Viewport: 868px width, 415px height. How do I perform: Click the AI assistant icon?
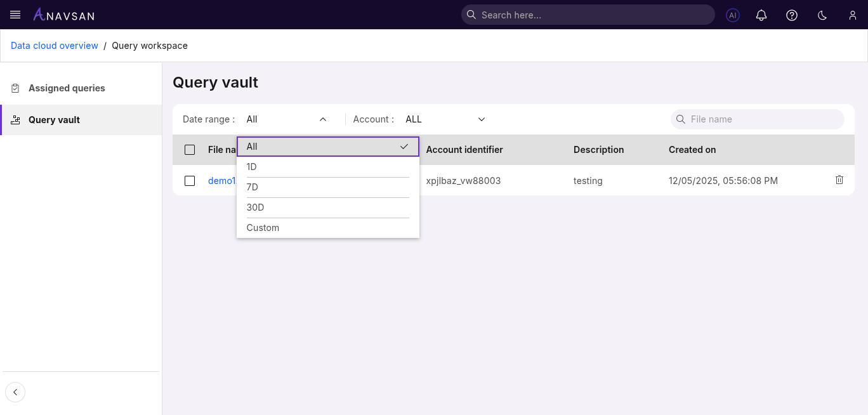pyautogui.click(x=732, y=15)
